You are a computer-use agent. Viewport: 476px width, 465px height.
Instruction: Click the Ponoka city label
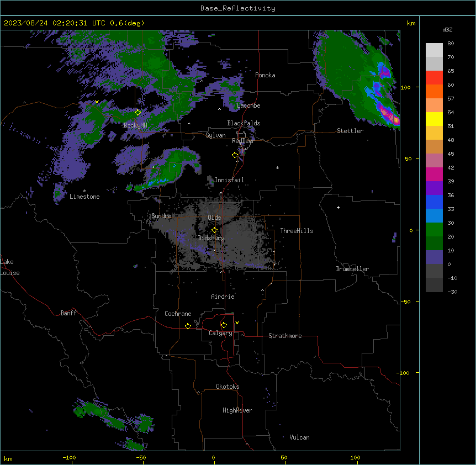[x=265, y=75]
